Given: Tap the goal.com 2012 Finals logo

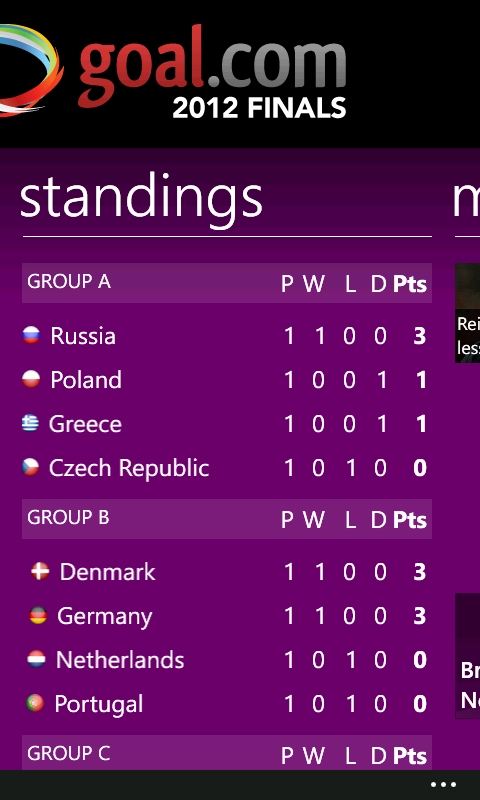Looking at the screenshot, I should (173, 71).
